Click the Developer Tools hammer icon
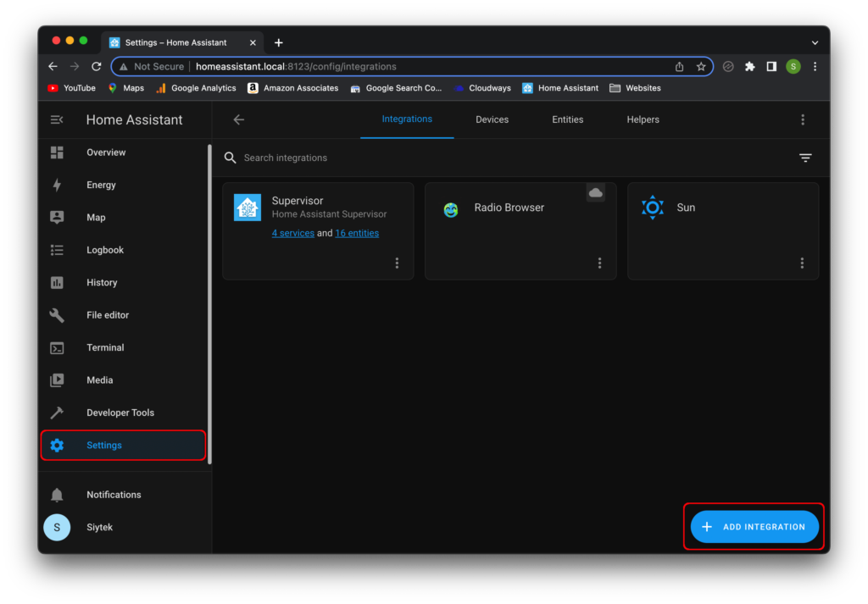 click(x=57, y=413)
